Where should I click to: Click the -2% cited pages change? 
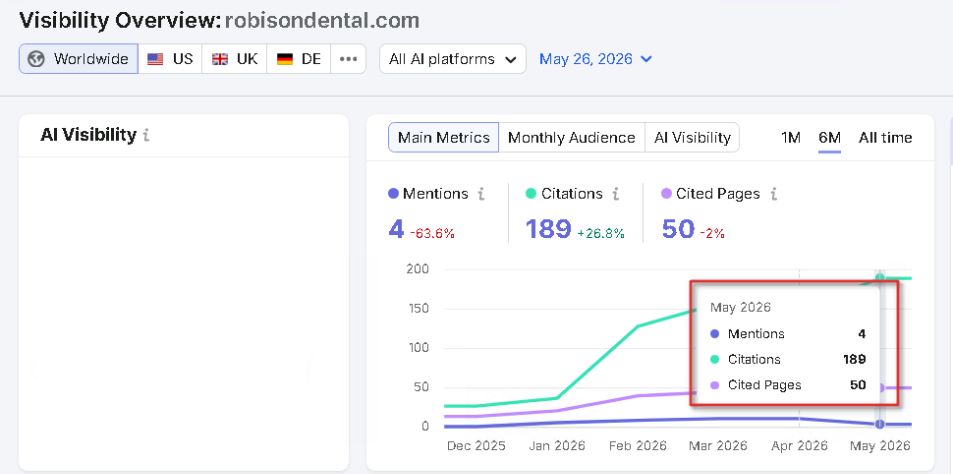(712, 233)
